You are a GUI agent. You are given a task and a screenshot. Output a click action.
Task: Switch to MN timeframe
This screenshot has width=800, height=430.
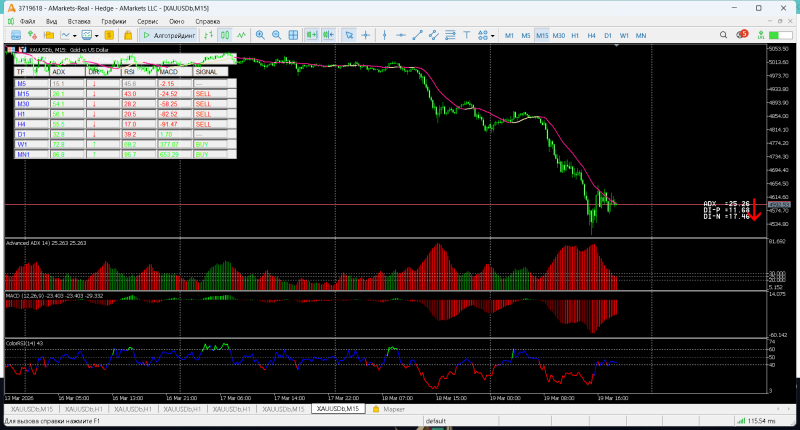pos(641,35)
